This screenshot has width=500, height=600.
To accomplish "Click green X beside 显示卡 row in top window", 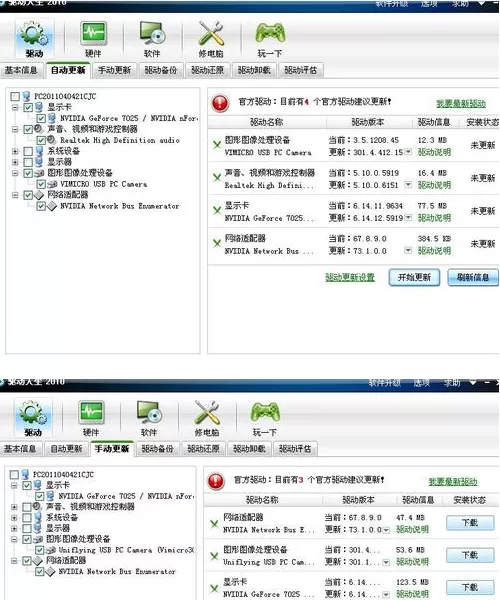I will pos(217,210).
